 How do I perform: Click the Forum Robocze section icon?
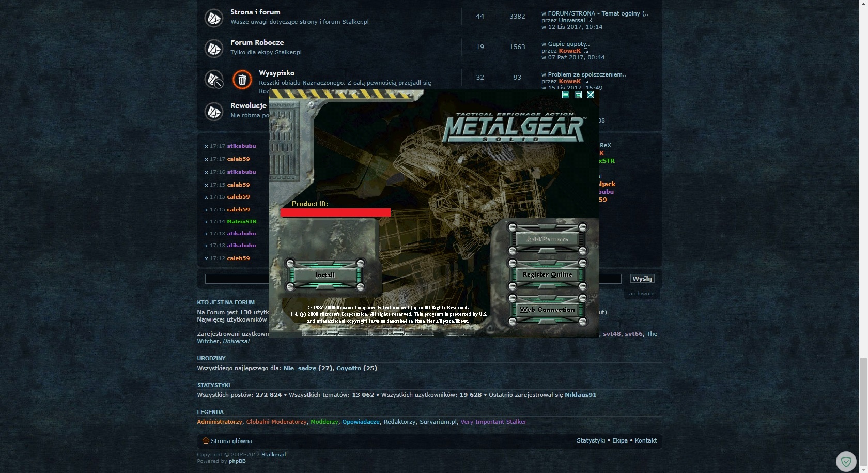coord(213,49)
